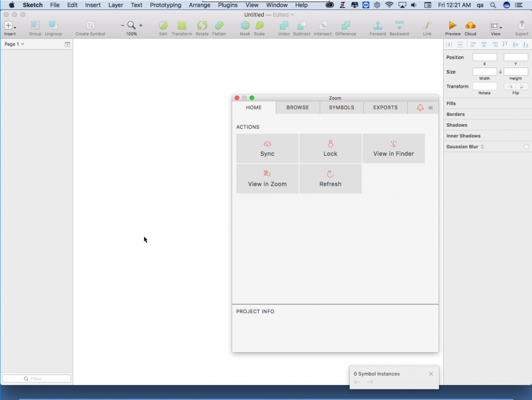Screen dimensions: 532x400
Task: Select the Transform tool
Action: pyautogui.click(x=182, y=28)
